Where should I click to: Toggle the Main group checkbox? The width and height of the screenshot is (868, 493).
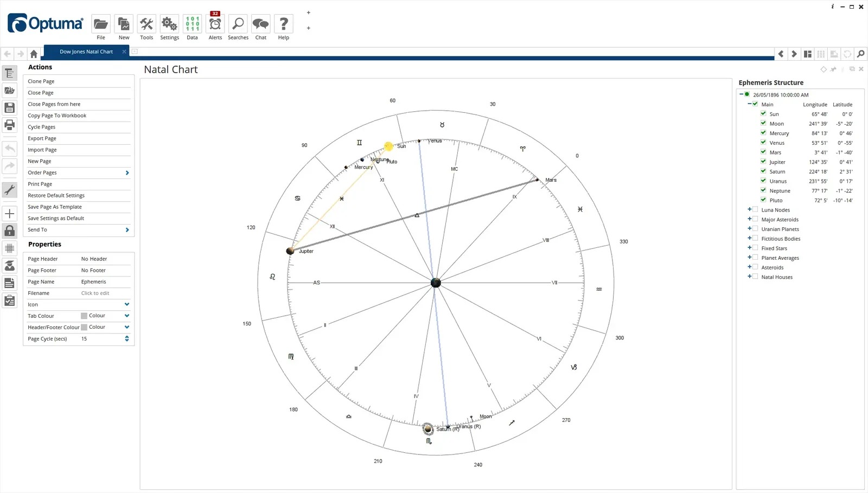tap(755, 104)
